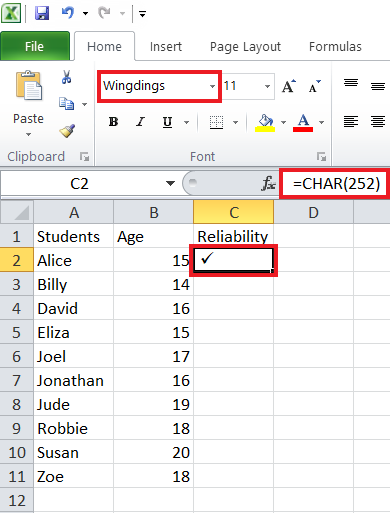Select the Format Painter brush icon
The height and width of the screenshot is (513, 390).
(x=67, y=131)
